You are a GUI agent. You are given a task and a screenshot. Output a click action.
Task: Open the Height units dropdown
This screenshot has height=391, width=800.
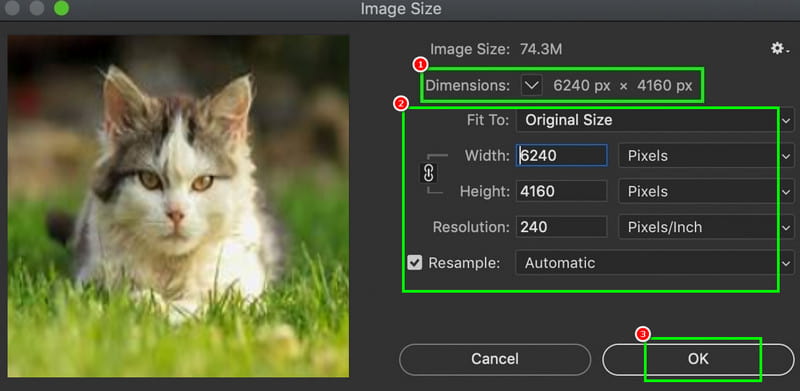706,191
